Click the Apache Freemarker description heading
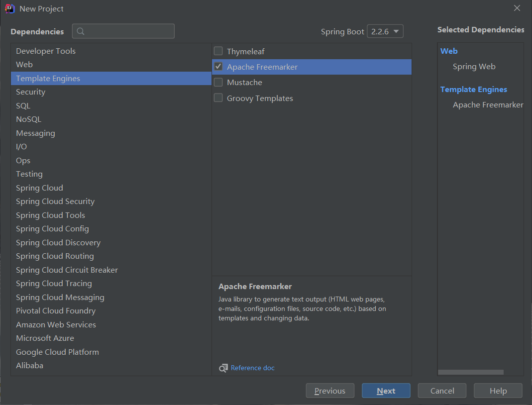532x405 pixels. [x=255, y=287]
